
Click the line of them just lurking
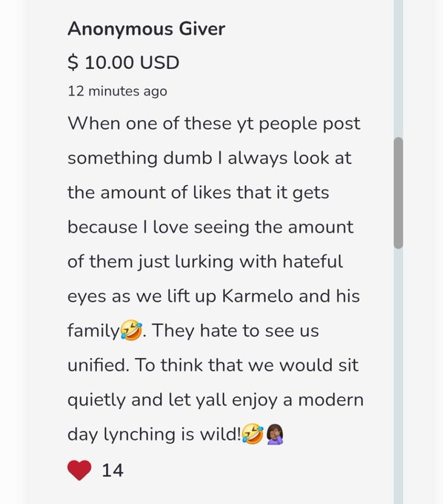click(205, 262)
